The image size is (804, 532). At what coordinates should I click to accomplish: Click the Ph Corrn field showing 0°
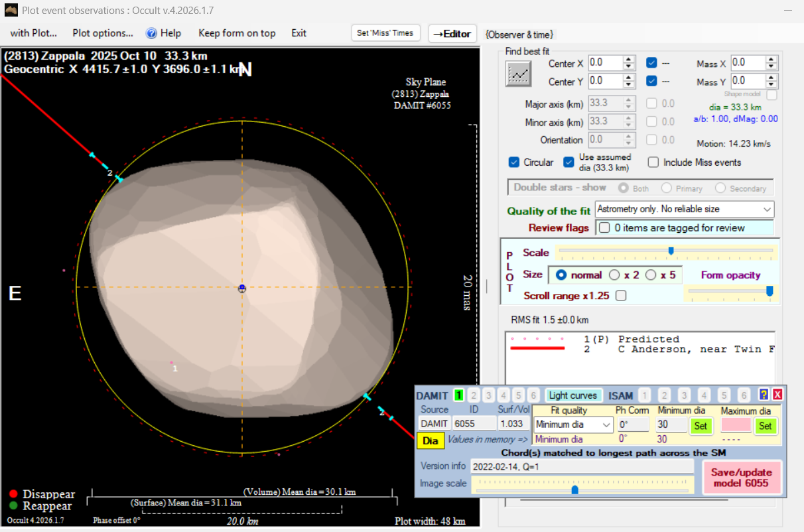[632, 425]
